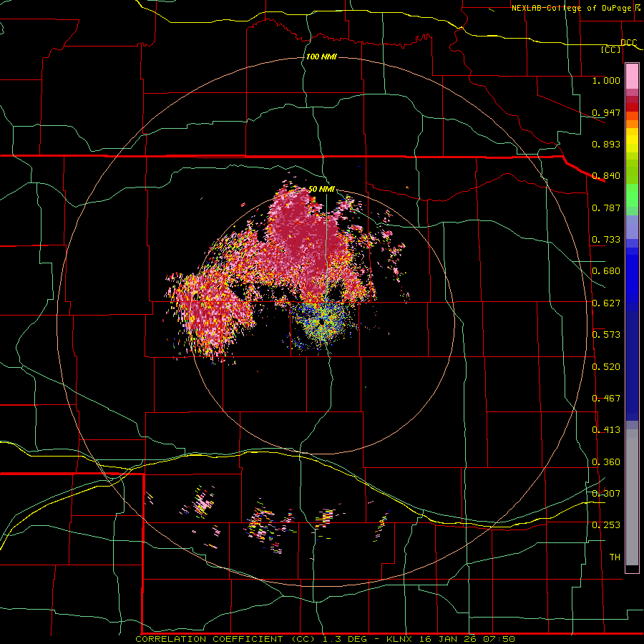Click the 0.893 color scale value
This screenshot has height=644, width=644.
point(606,144)
